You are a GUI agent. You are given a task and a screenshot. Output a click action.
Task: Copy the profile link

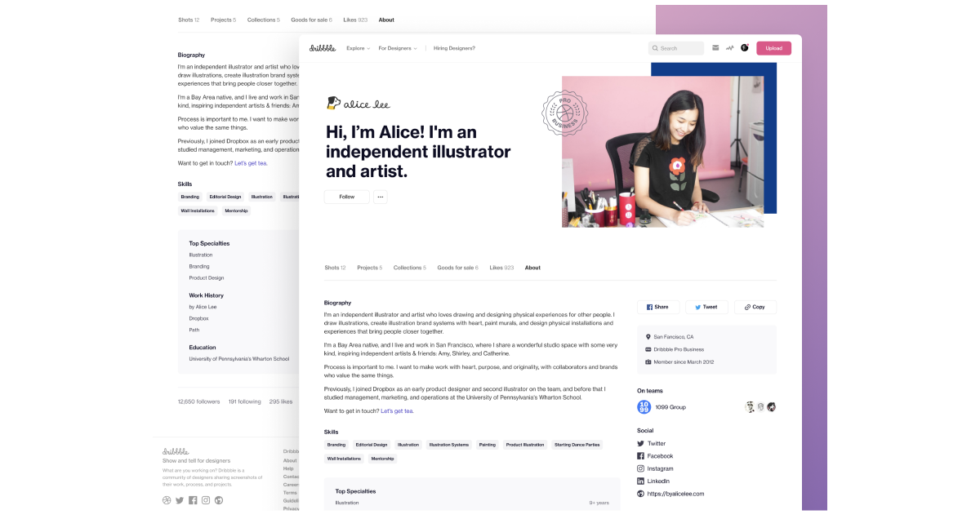pyautogui.click(x=755, y=307)
